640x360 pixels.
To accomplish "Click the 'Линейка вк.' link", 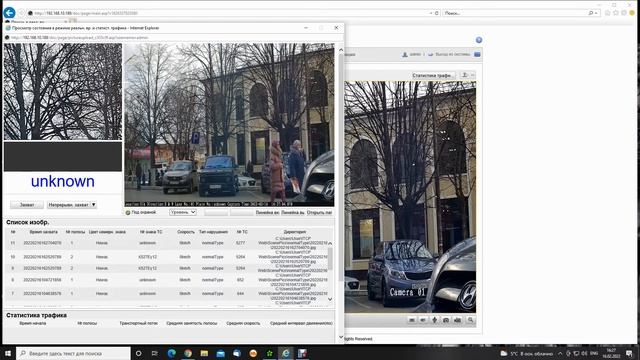I will click(x=267, y=213).
